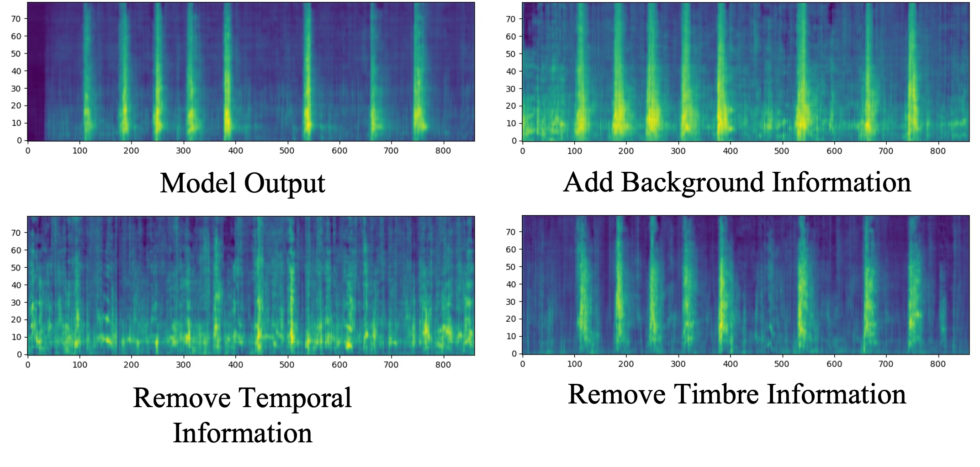This screenshot has width=980, height=467.
Task: Select the 'Remove Timbre Information' caption
Action: click(x=736, y=394)
